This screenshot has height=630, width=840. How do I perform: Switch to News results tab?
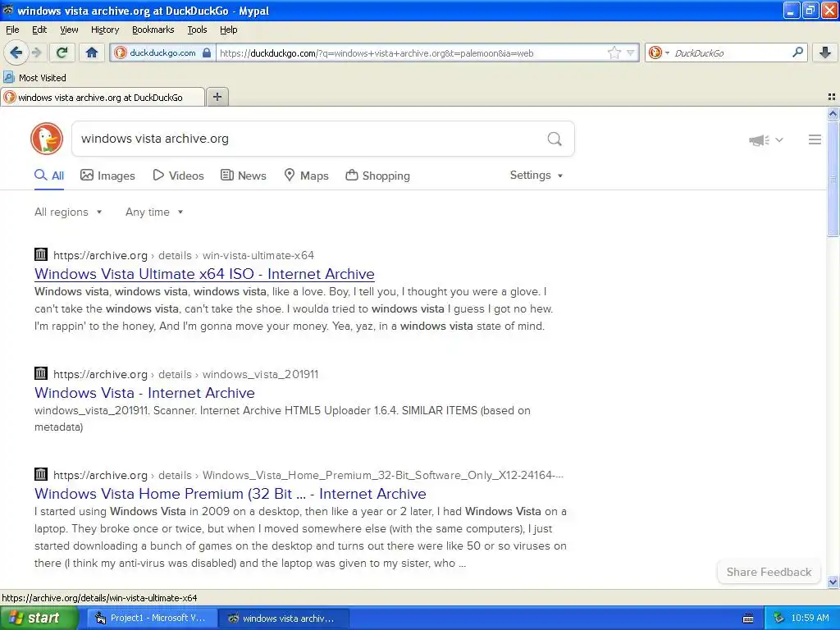[244, 176]
